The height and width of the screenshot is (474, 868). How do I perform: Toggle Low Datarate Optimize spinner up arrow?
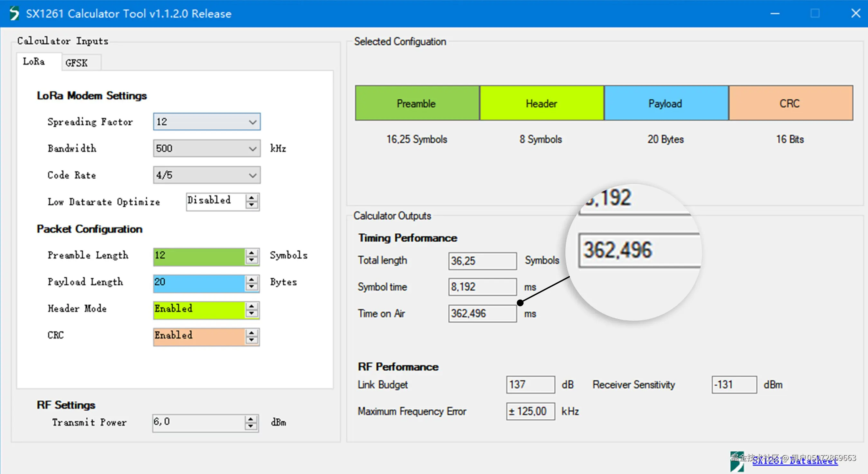coord(251,198)
